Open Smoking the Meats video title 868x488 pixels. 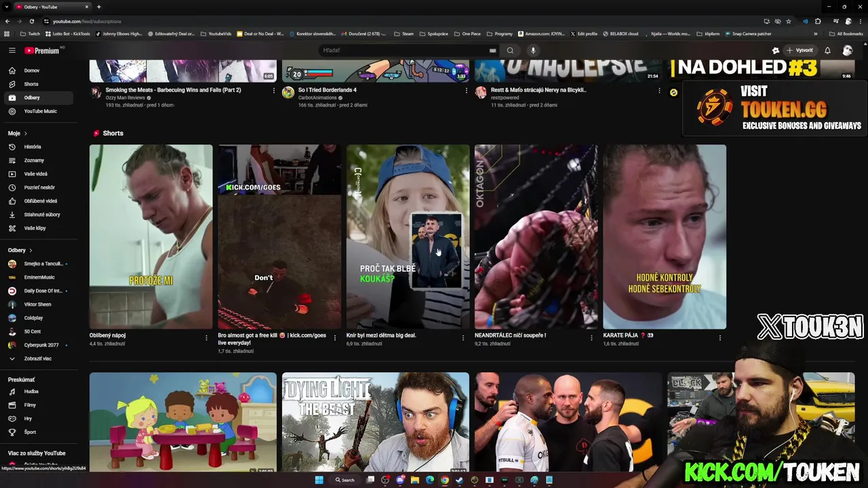coord(173,89)
